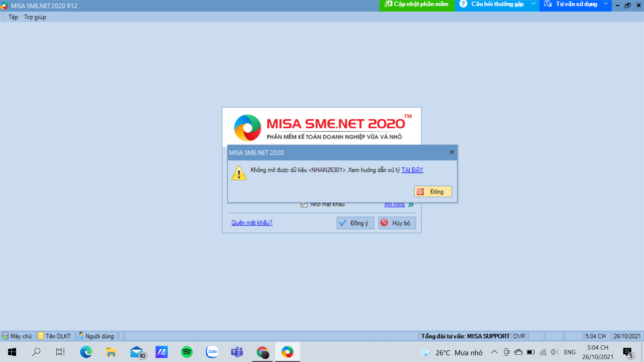Click Cập nhật phần mềm update button

coord(417,4)
